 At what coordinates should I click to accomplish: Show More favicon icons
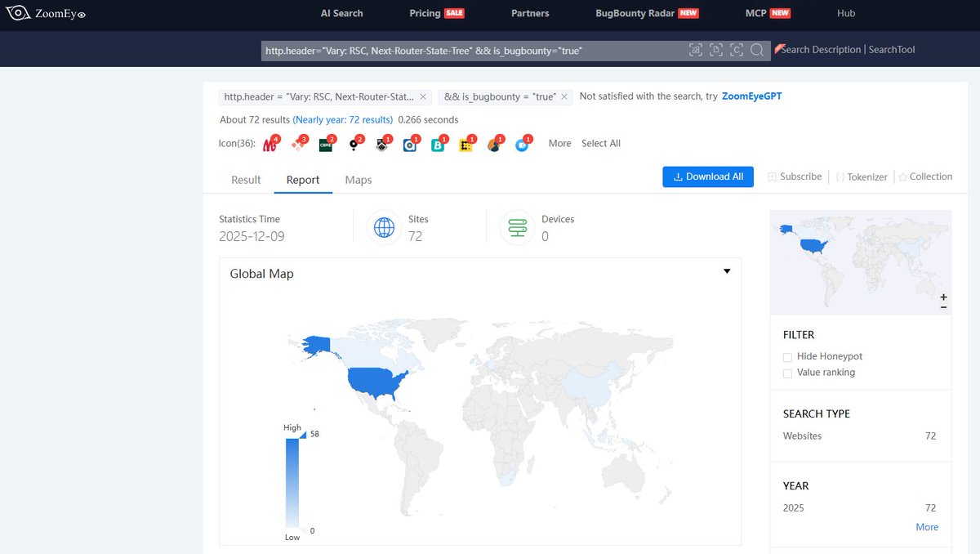pos(559,143)
